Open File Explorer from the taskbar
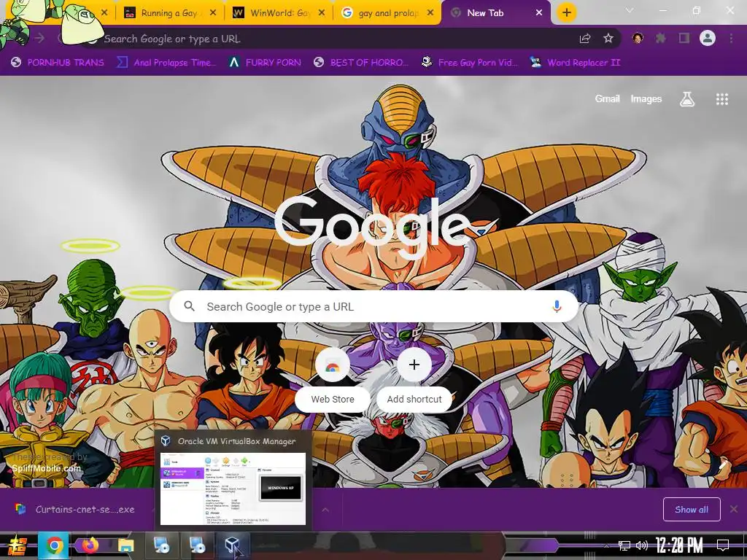Image resolution: width=747 pixels, height=560 pixels. pos(125,545)
